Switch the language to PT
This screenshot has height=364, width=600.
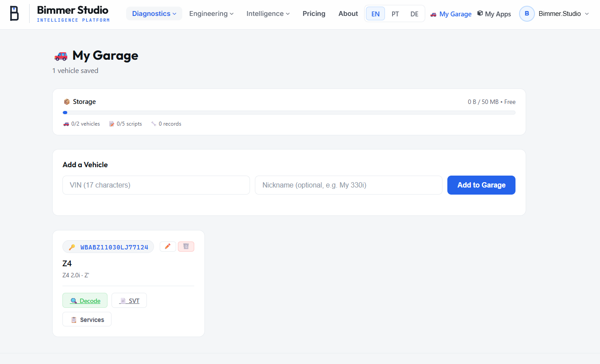pyautogui.click(x=395, y=14)
